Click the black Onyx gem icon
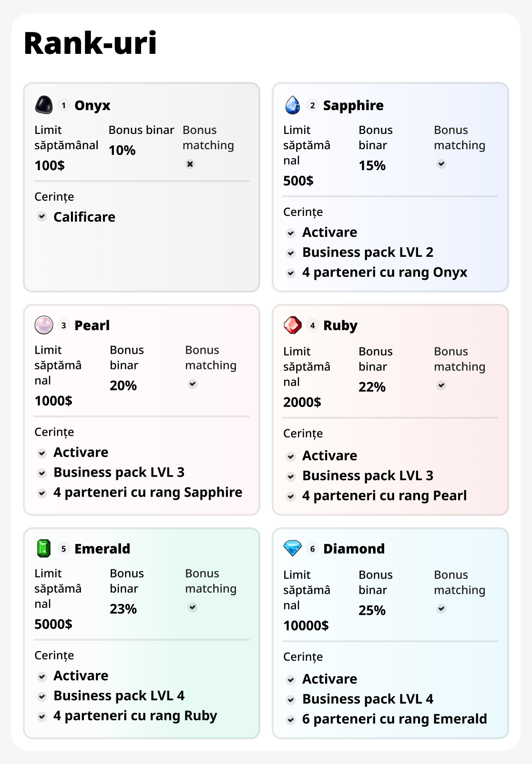Screen dimensions: 532x764 tap(44, 105)
